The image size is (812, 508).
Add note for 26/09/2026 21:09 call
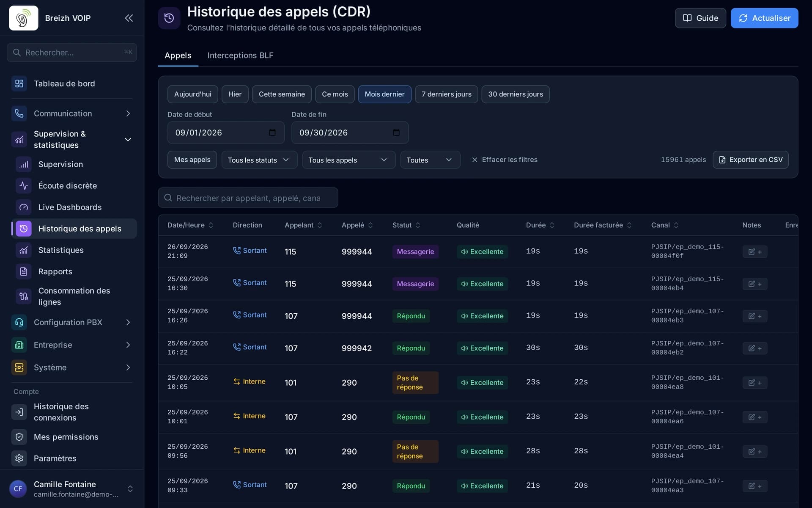(x=754, y=251)
